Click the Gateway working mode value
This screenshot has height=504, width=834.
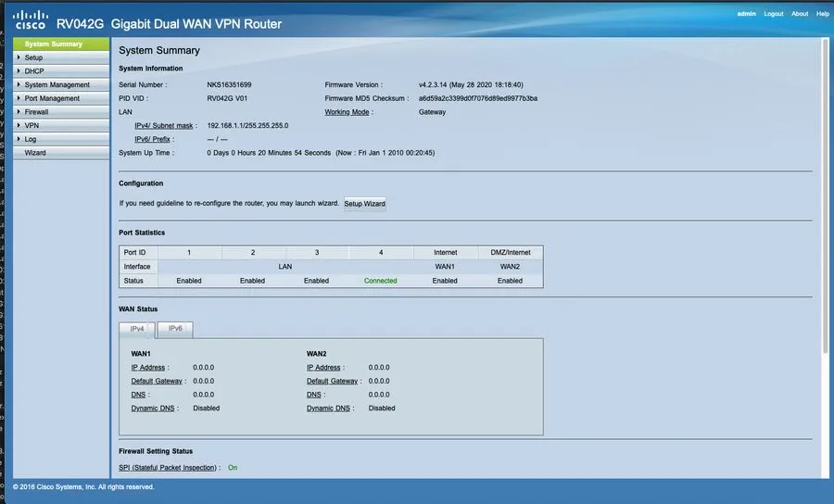(433, 112)
